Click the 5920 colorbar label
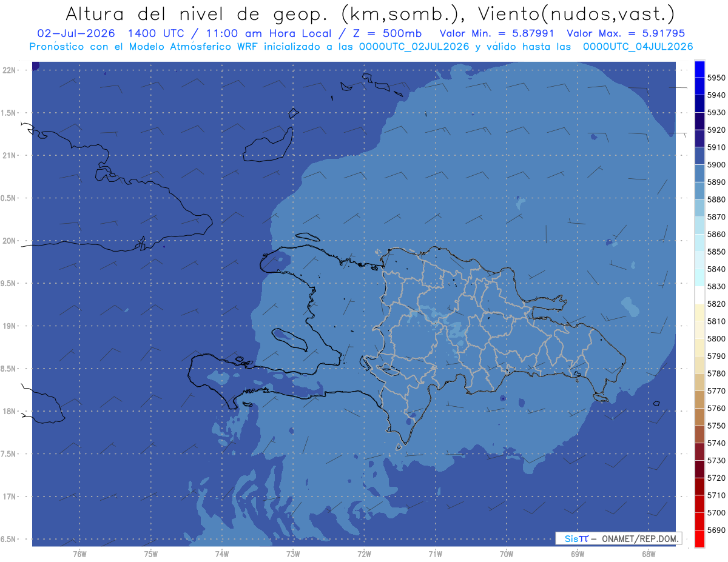Screen dimensions: 728x562 click(716, 130)
